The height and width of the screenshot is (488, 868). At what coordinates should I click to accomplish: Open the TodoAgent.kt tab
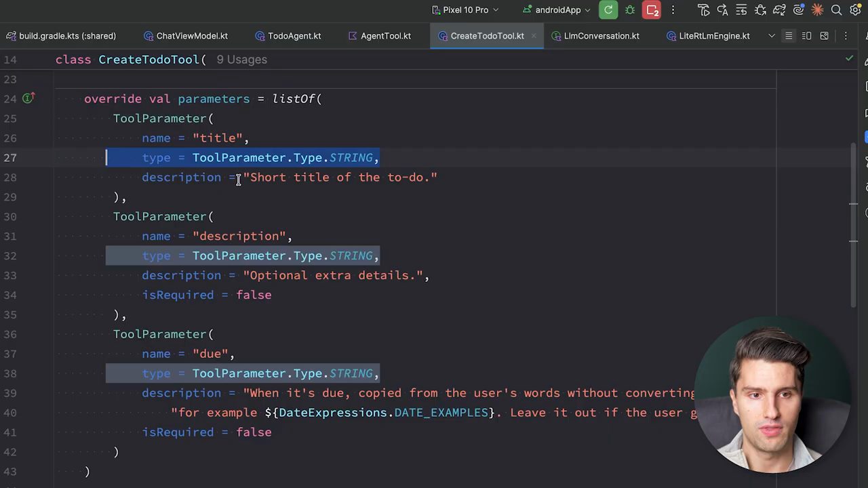click(x=288, y=36)
